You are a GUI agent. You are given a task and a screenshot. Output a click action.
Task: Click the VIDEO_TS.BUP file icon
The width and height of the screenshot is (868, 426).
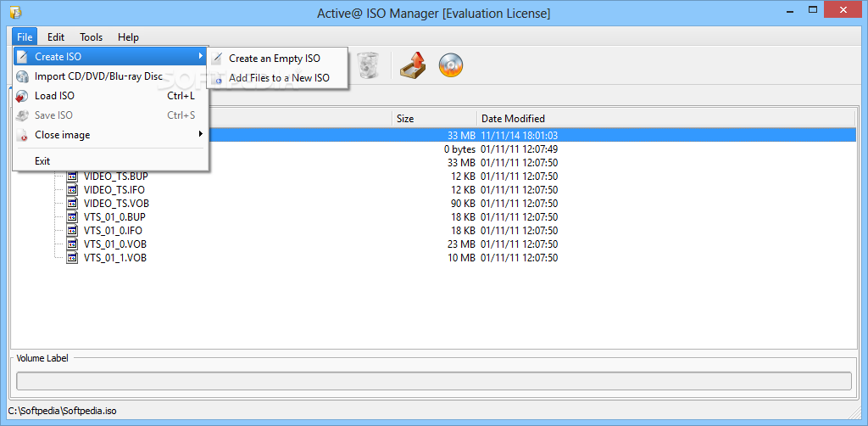pyautogui.click(x=73, y=177)
